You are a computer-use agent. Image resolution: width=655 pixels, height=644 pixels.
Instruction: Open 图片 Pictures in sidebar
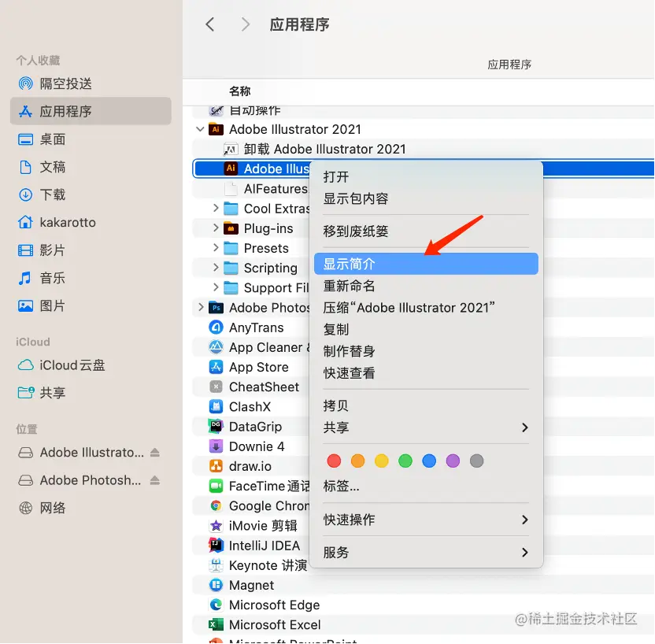tap(91, 305)
